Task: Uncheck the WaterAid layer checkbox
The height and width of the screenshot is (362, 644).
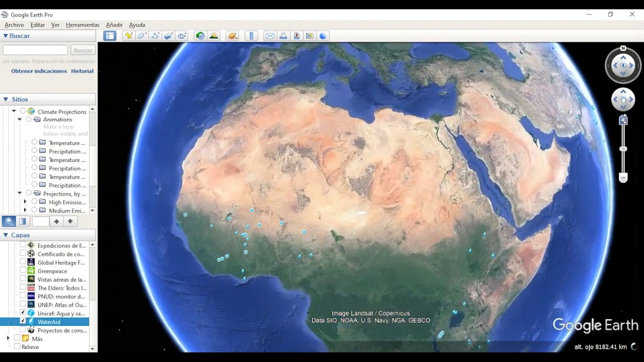Action: pos(23,322)
